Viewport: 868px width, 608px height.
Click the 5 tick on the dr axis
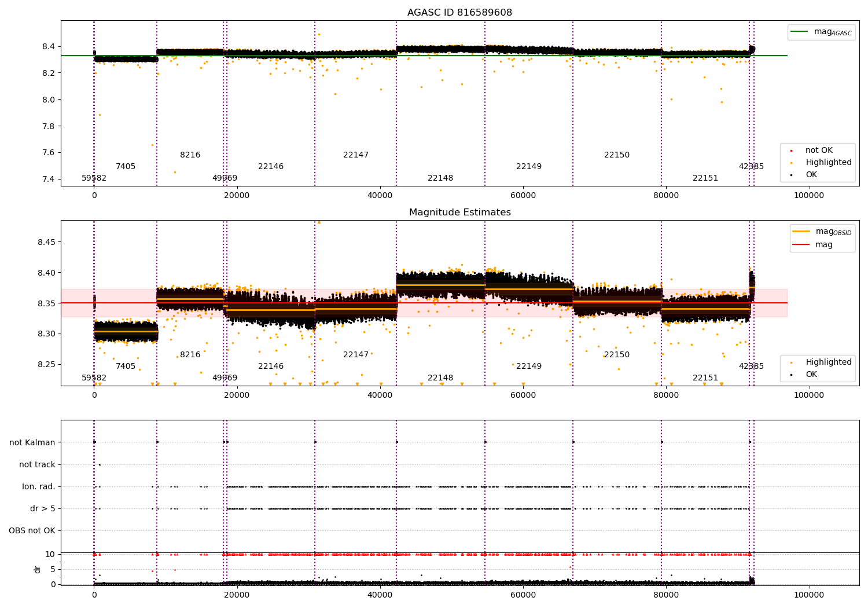point(53,570)
